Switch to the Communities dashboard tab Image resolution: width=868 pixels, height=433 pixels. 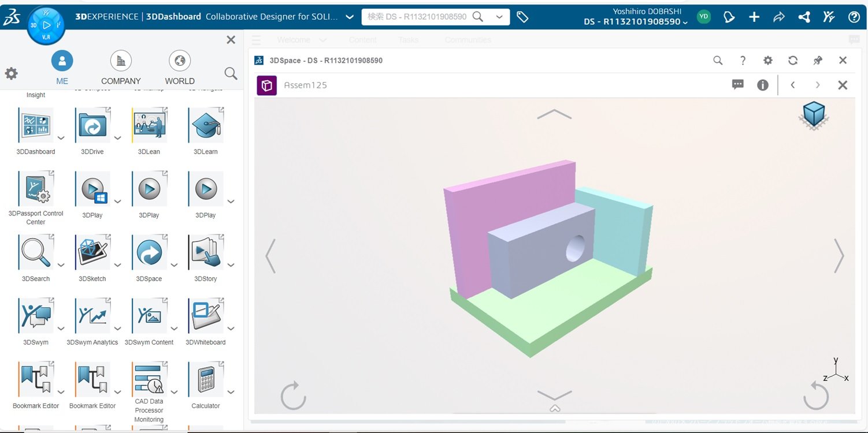point(468,40)
